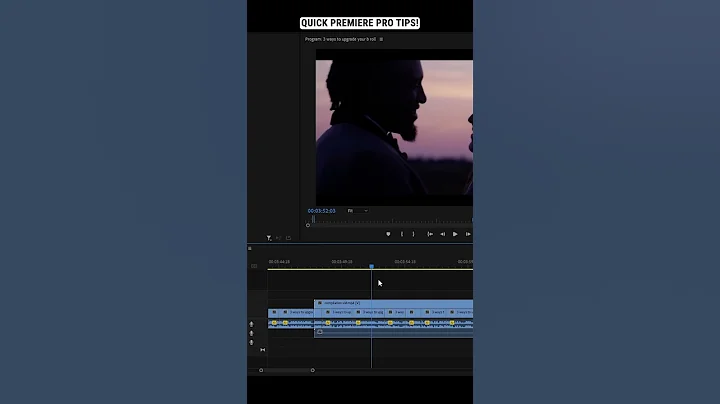The image size is (720, 404).
Task: Play the sequence in Program monitor
Action: point(455,234)
